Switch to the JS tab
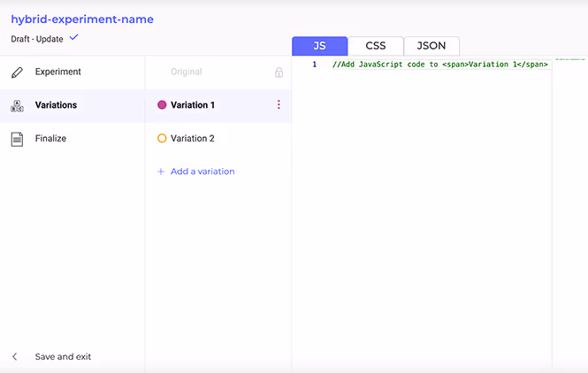Image resolution: width=588 pixels, height=373 pixels. tap(319, 46)
